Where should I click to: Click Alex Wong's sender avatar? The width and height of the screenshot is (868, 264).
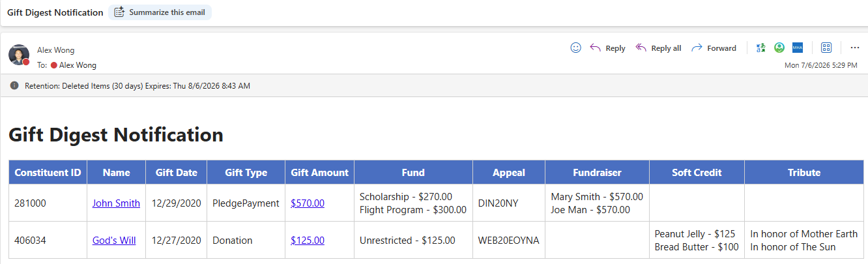19,55
